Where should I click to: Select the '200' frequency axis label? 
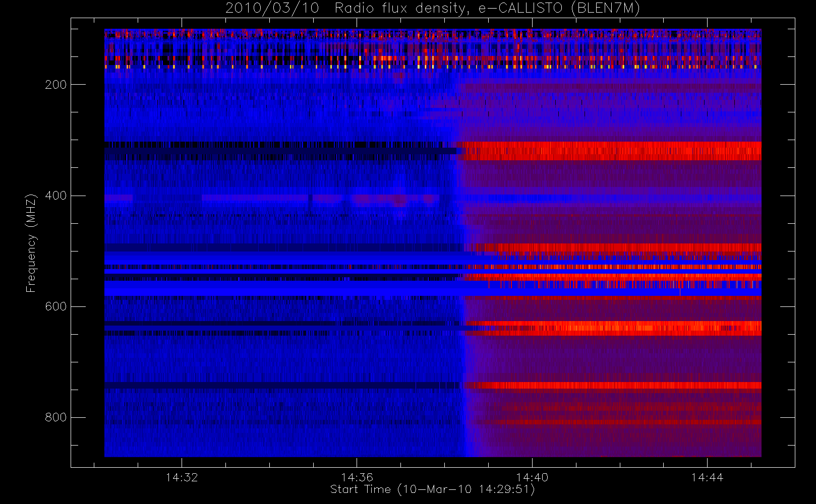(x=55, y=85)
